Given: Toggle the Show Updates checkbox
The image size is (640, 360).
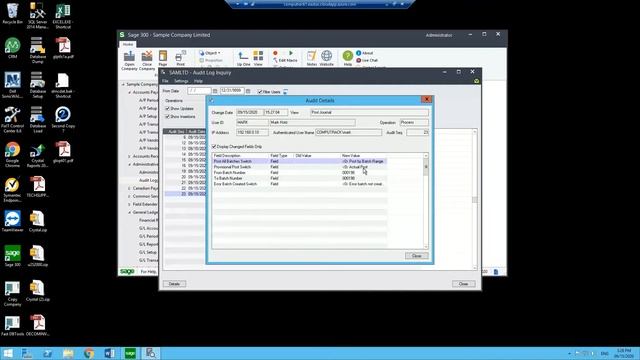Looking at the screenshot, I should pyautogui.click(x=167, y=109).
